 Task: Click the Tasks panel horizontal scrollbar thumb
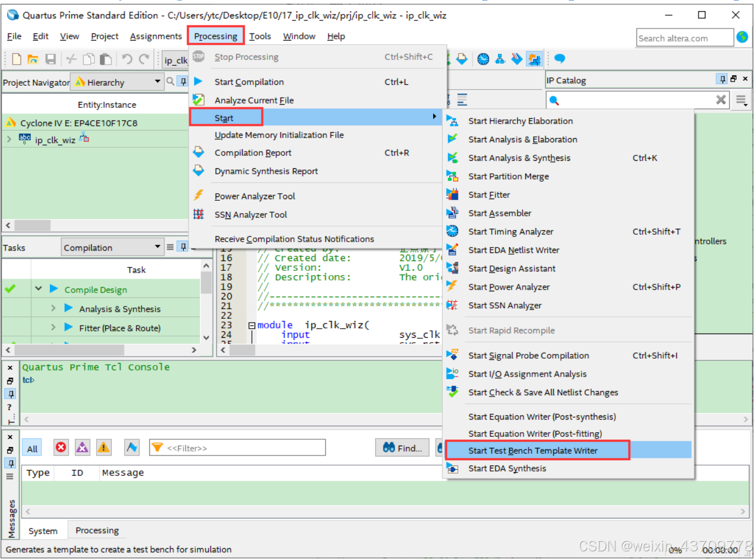point(70,350)
